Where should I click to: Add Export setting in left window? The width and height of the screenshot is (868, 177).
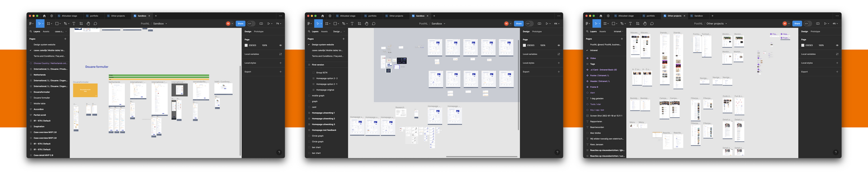[x=280, y=72]
